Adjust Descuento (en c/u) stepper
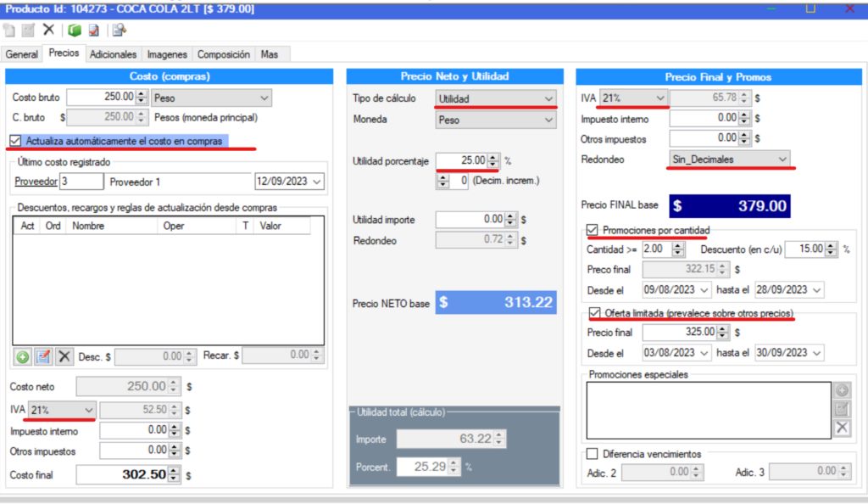Image resolution: width=868 pixels, height=504 pixels. pos(831,249)
